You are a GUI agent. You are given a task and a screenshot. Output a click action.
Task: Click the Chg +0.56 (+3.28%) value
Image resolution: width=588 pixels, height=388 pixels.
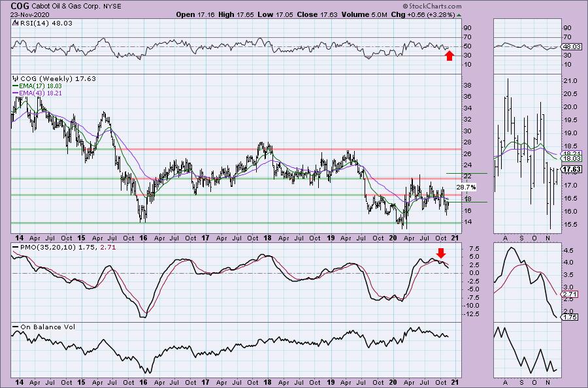(423, 14)
